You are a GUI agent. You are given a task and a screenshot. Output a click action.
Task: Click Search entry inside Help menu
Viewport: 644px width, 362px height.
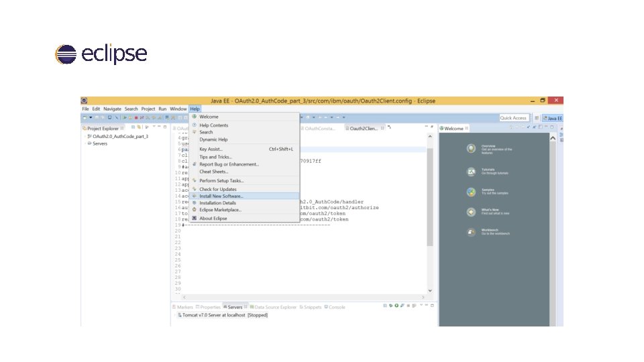coord(244,132)
